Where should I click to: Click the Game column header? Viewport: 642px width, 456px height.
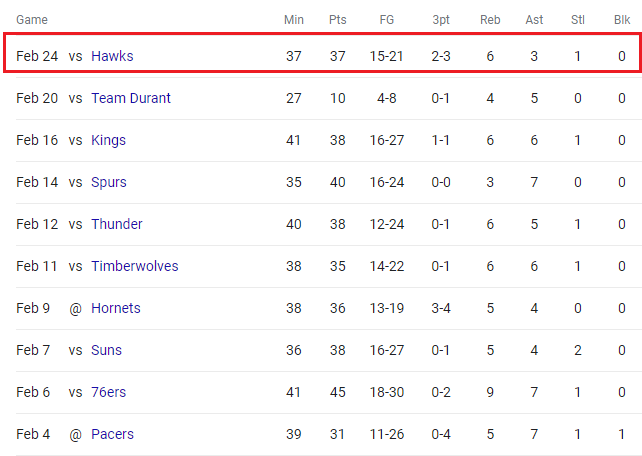pyautogui.click(x=32, y=20)
